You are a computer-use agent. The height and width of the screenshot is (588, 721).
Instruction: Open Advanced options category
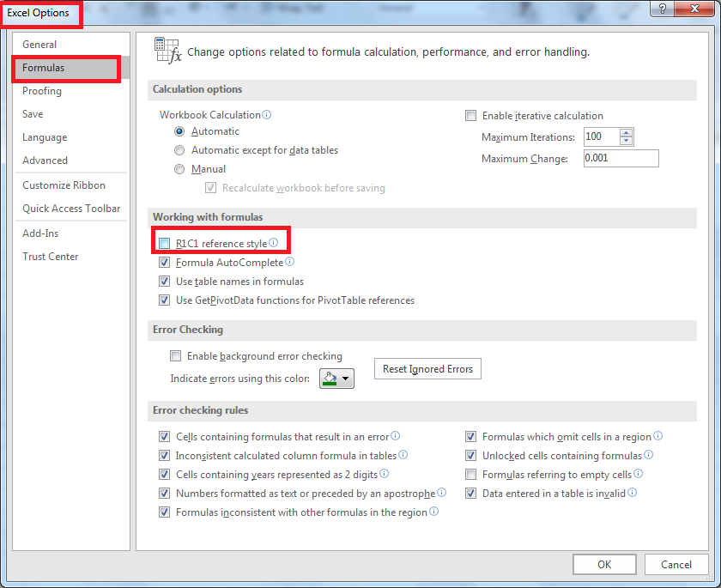[x=70, y=161]
